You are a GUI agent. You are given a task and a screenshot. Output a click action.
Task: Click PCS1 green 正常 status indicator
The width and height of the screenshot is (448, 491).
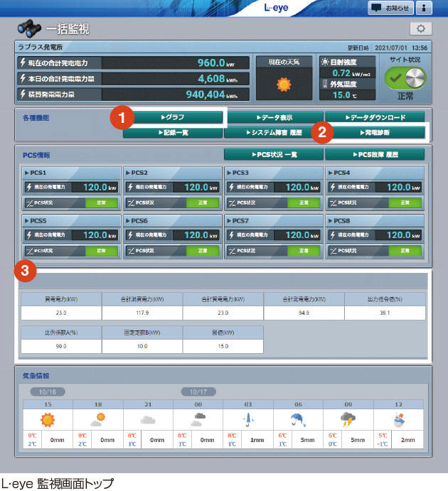[102, 203]
